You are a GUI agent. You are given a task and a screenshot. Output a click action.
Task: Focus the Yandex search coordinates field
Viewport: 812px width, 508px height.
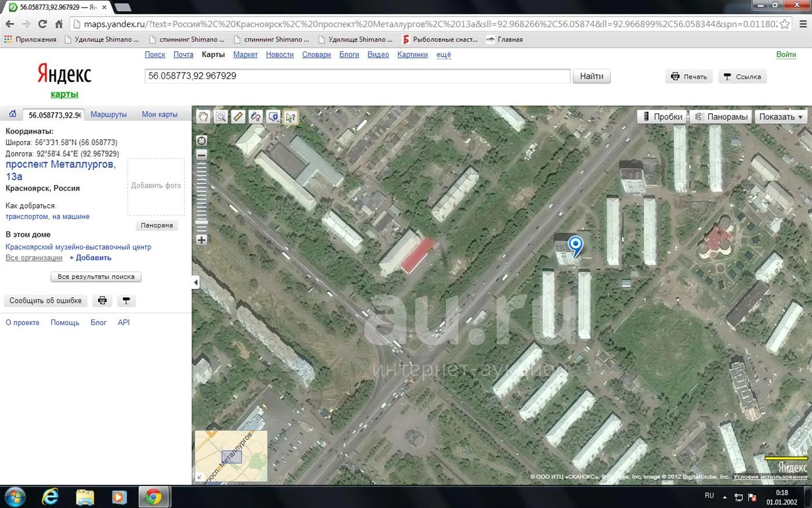357,76
